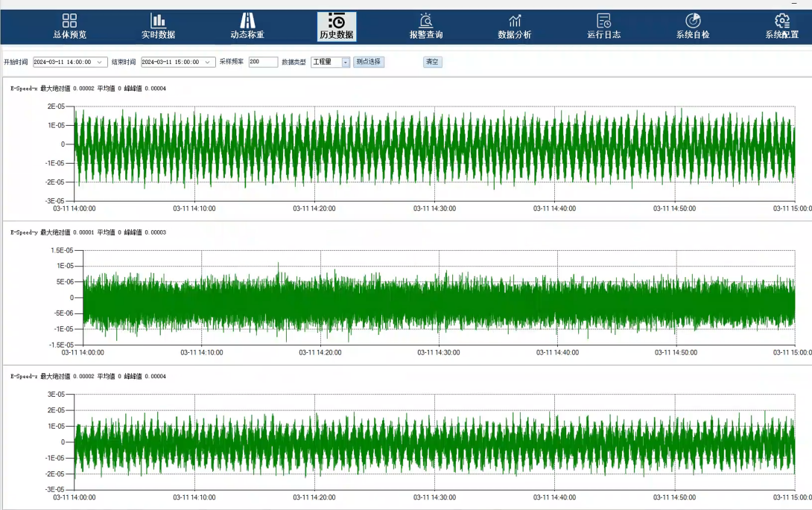
Task: Open the 动态称重 dynamic weighing icon
Action: (x=247, y=21)
